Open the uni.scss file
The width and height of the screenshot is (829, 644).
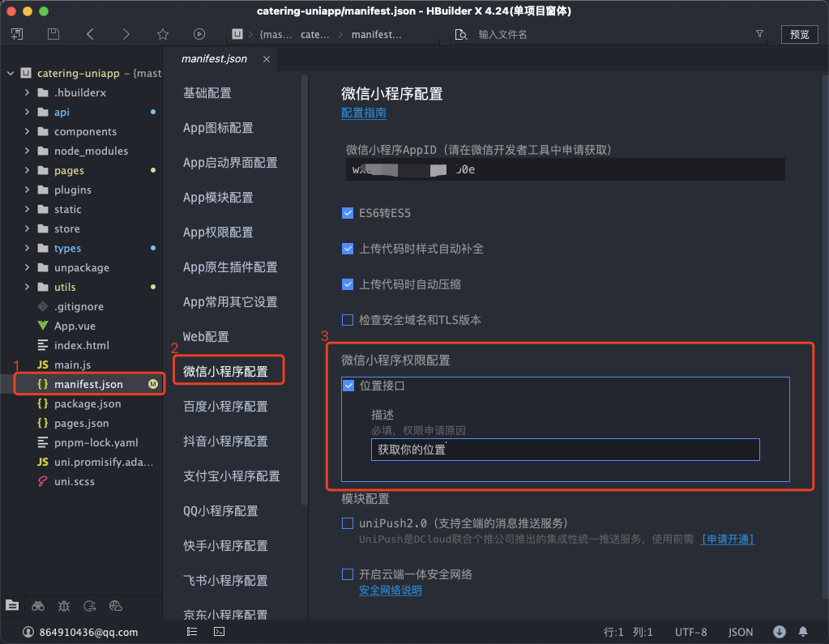[x=74, y=482]
